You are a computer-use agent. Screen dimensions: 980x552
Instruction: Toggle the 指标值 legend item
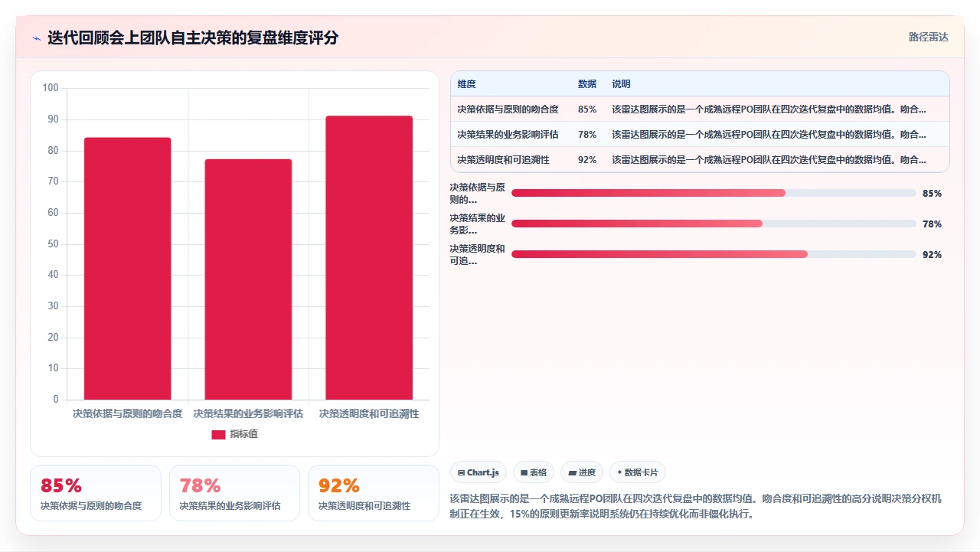[234, 434]
